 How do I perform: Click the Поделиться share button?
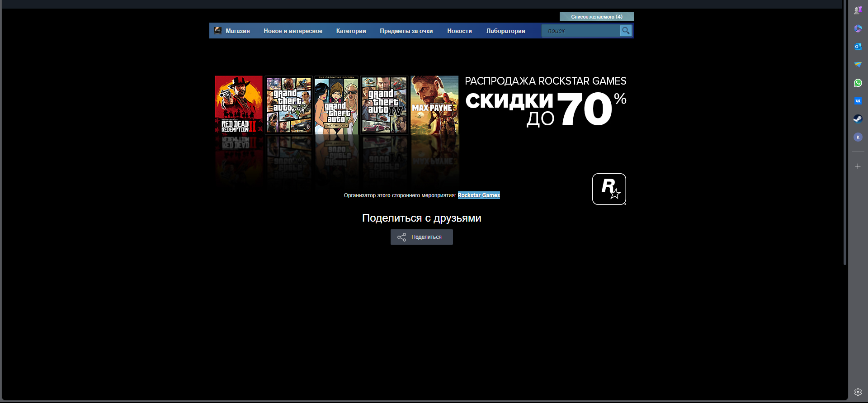tap(422, 237)
